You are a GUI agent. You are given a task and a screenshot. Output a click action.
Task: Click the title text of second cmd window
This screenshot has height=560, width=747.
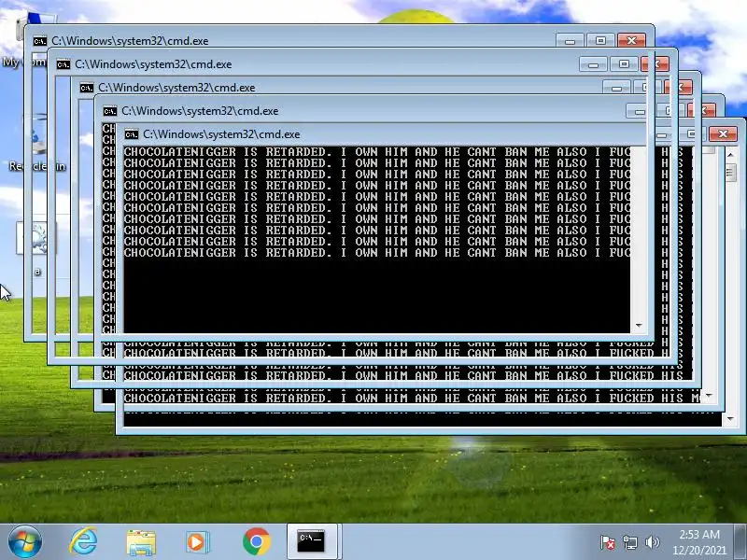pyautogui.click(x=153, y=64)
